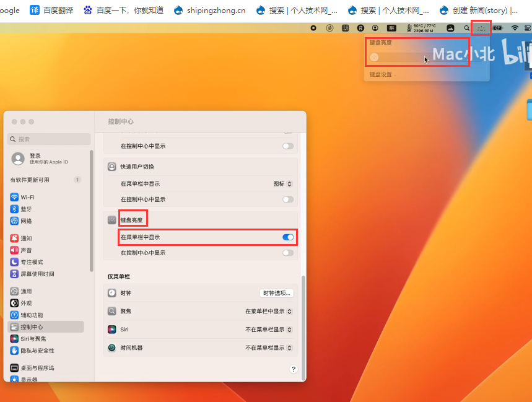This screenshot has height=402, width=532.
Task: Click the 键盘亮度 section keyboard icon
Action: coord(111,220)
